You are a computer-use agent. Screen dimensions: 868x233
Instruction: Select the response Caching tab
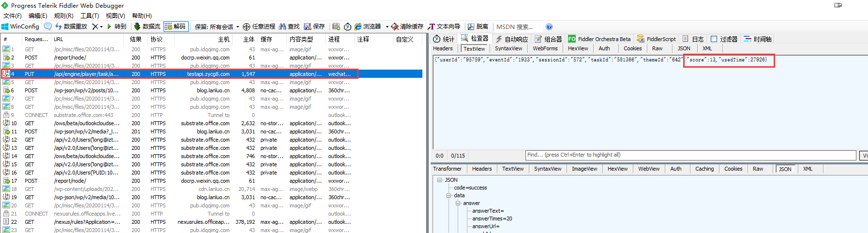tap(704, 169)
